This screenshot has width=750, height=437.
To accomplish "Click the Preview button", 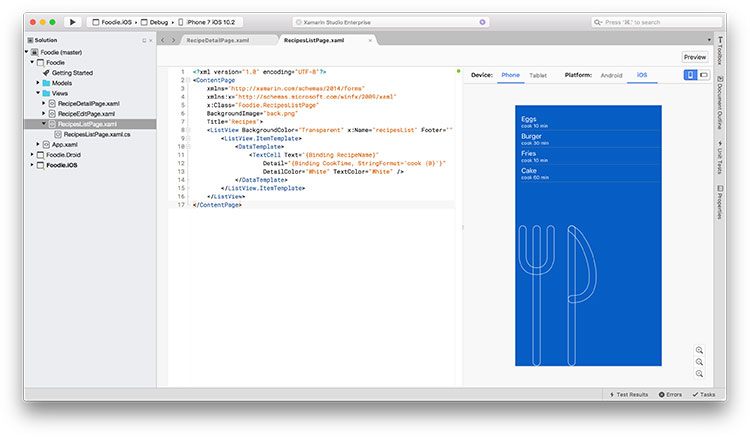I will pyautogui.click(x=695, y=57).
